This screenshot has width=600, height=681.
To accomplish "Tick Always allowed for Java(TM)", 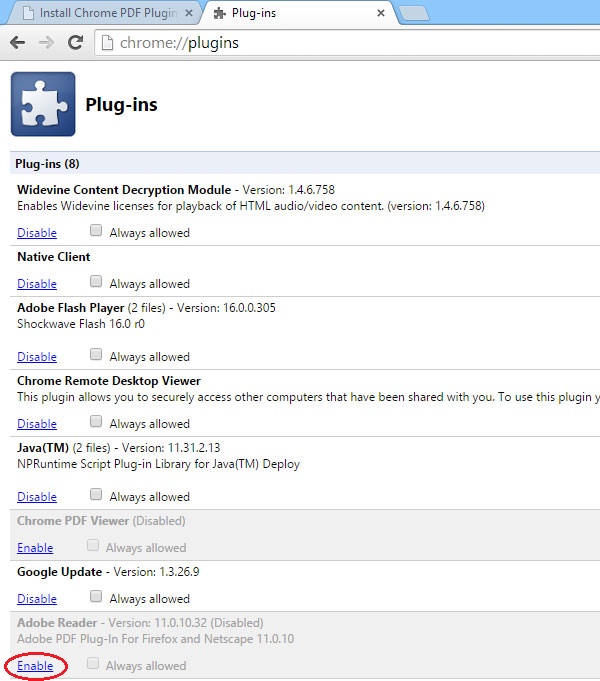I will [x=96, y=495].
